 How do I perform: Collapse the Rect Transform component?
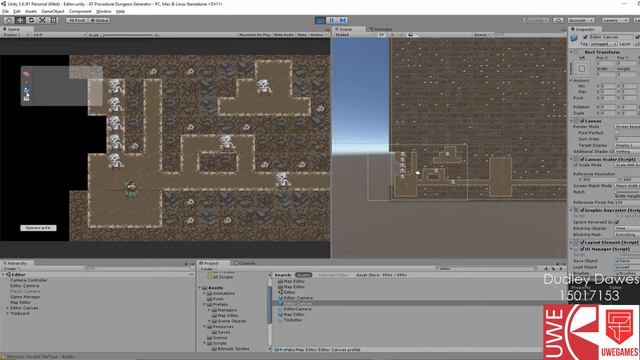click(x=571, y=52)
